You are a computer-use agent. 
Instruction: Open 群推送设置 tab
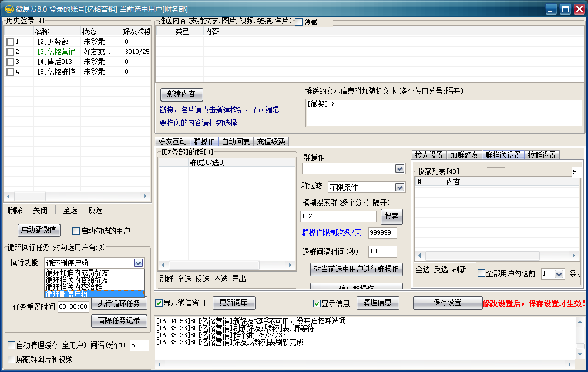[x=503, y=155]
